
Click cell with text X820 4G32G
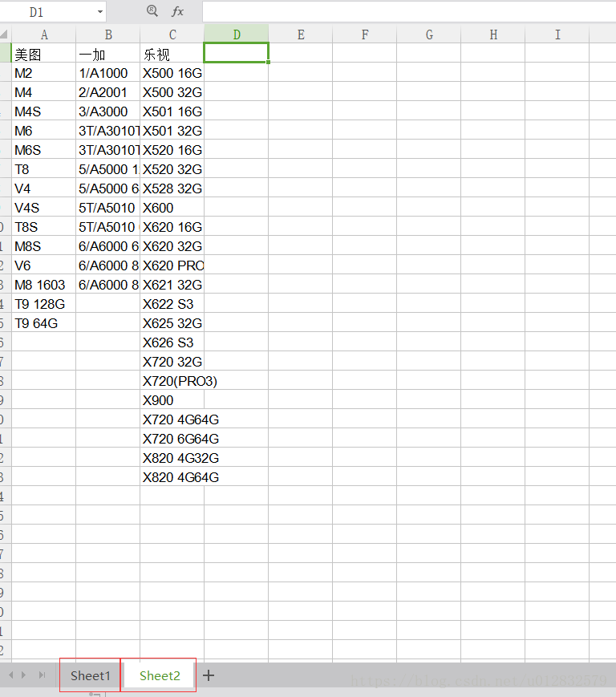pyautogui.click(x=172, y=457)
